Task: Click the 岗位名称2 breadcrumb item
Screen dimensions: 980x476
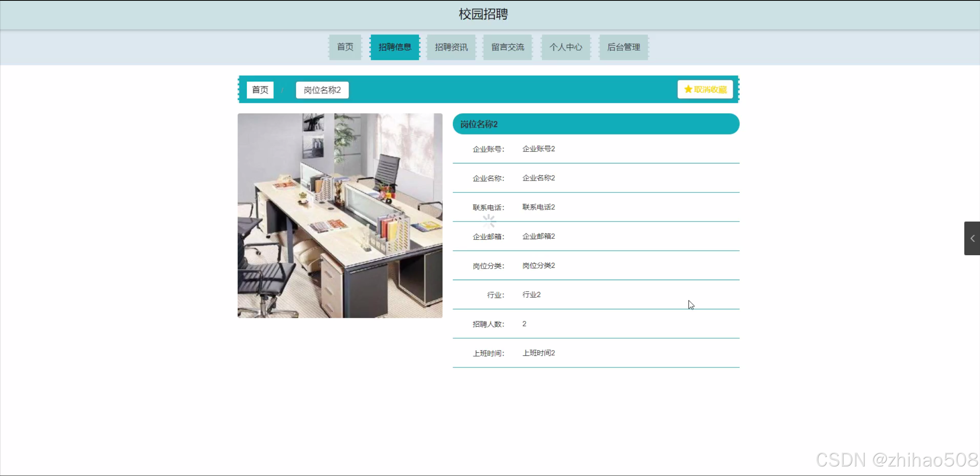Action: pos(322,90)
